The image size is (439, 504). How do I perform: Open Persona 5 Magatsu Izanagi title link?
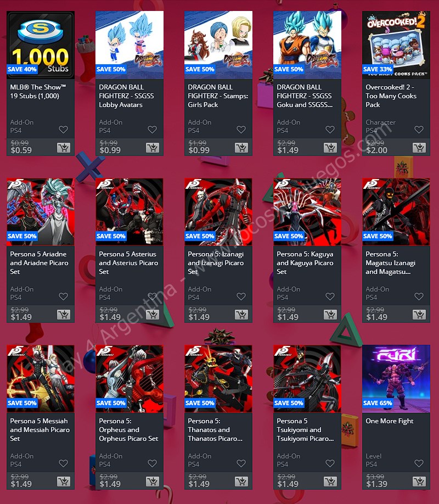coord(391,263)
